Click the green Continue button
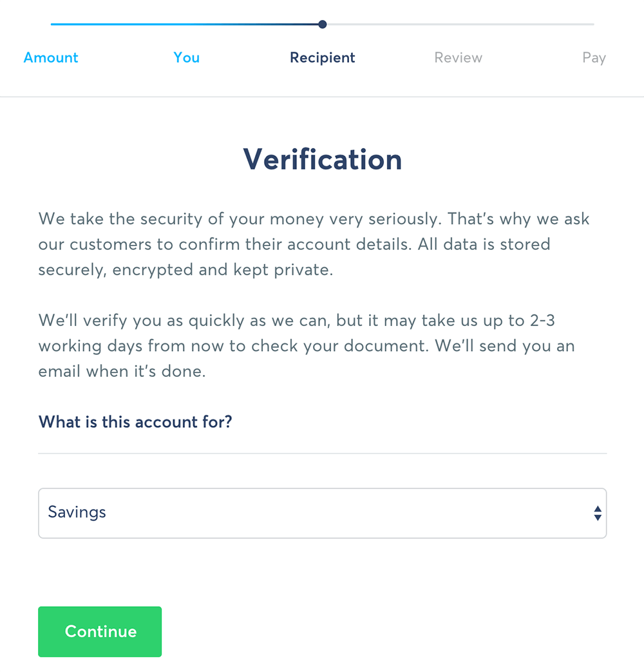The width and height of the screenshot is (644, 672). [100, 631]
